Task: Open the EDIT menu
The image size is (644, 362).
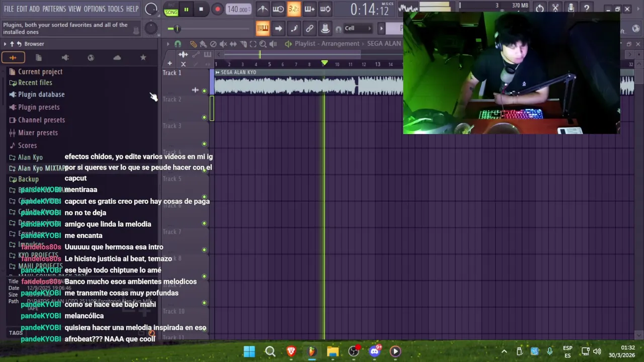Action: (22, 9)
